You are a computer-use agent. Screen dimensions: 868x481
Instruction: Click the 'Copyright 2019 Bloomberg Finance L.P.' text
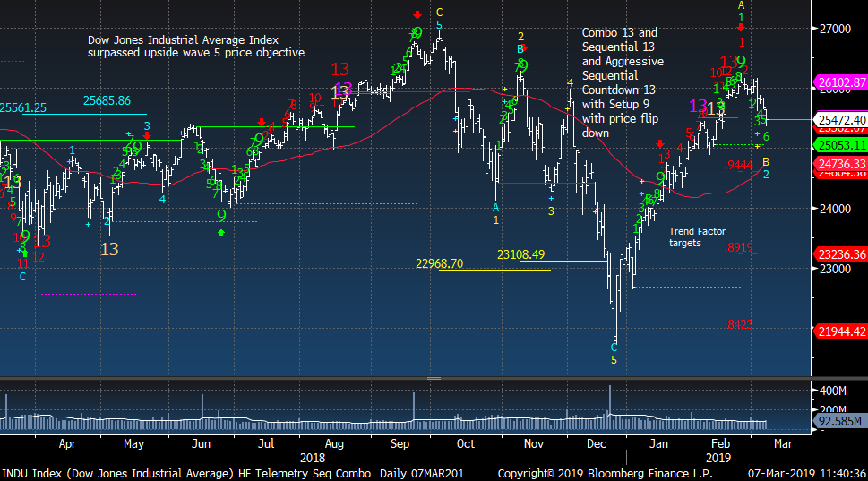pos(605,474)
